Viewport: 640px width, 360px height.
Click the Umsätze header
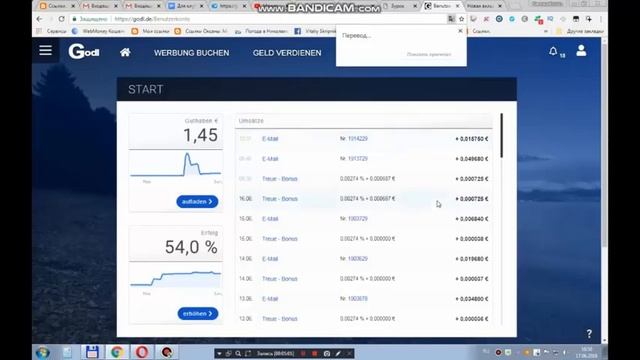coord(251,121)
